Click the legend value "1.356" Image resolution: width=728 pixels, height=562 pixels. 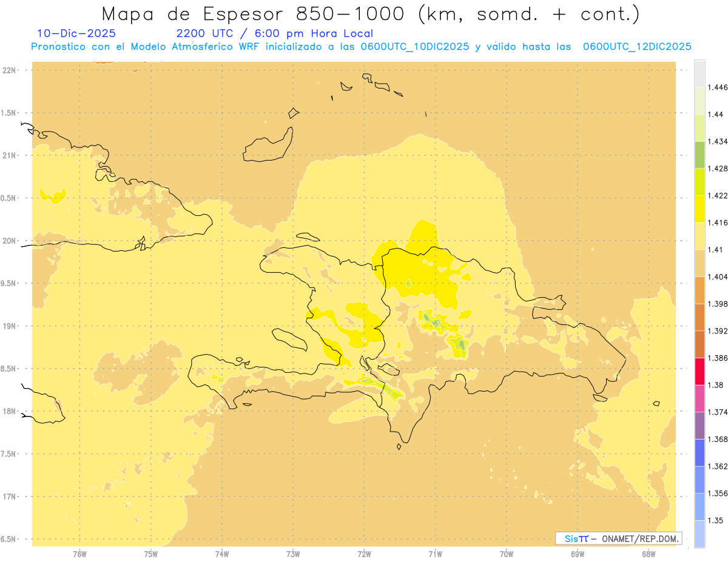[719, 493]
